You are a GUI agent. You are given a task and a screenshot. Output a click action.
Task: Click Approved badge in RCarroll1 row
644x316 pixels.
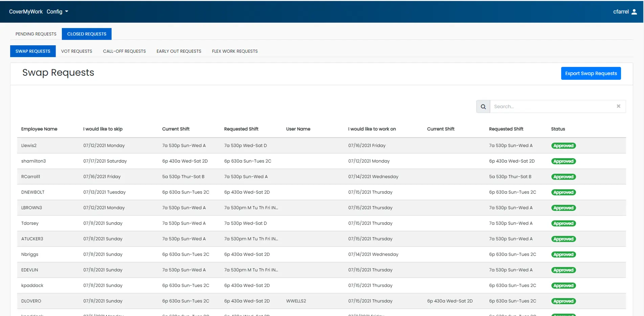click(563, 177)
